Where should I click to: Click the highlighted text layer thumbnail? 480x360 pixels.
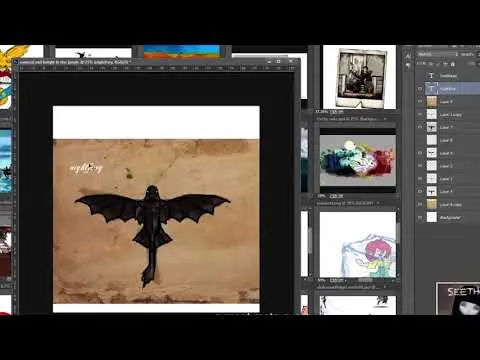(x=432, y=89)
